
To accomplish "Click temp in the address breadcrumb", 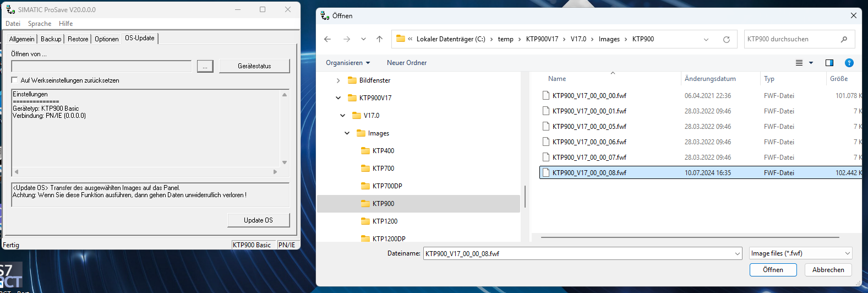I will click(506, 39).
